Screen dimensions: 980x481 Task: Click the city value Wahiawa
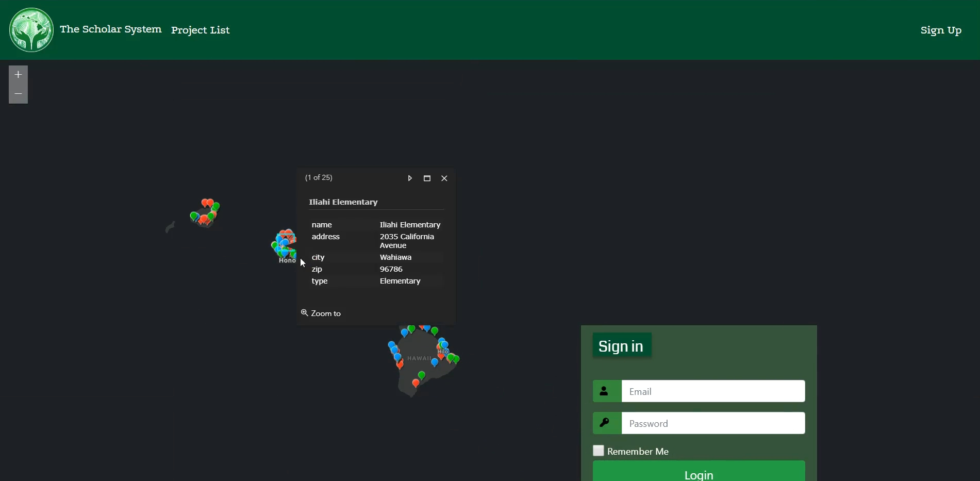395,257
